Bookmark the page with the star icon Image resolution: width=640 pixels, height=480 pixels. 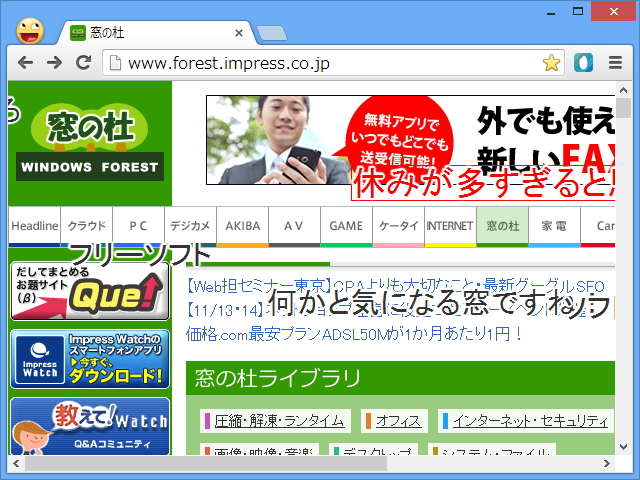pyautogui.click(x=551, y=63)
